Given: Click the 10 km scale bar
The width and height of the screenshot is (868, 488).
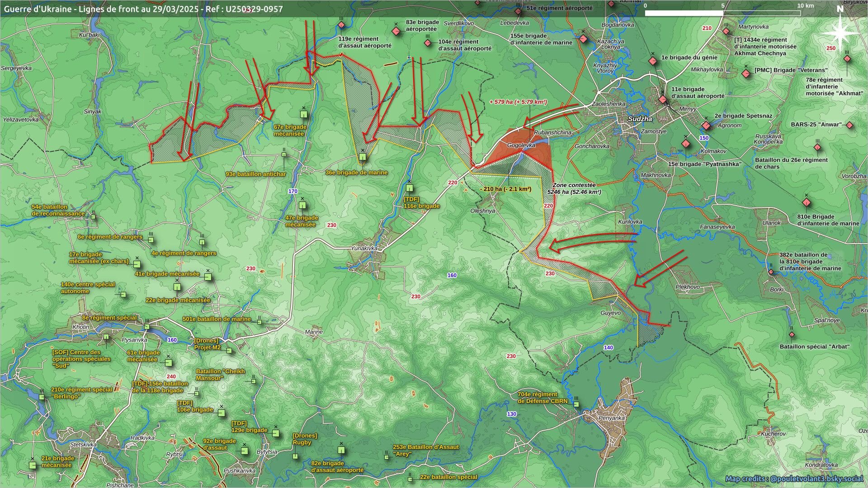Looking at the screenshot, I should click(723, 13).
